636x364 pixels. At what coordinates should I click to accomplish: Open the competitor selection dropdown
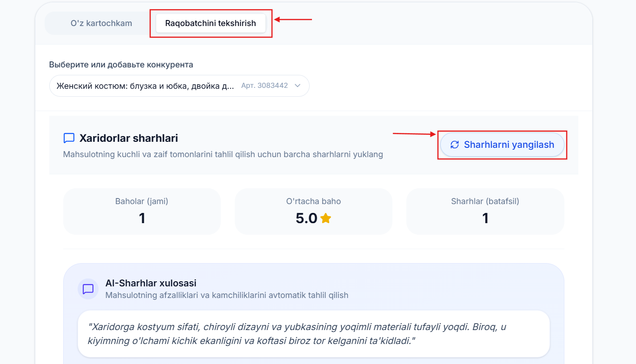(x=179, y=86)
